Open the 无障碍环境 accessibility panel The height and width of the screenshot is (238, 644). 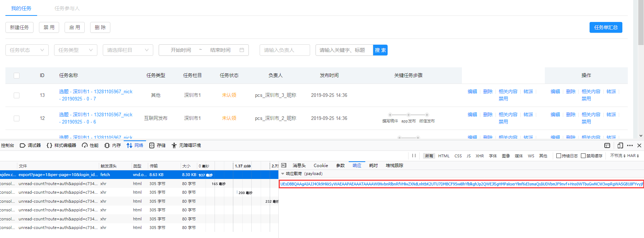[186, 145]
